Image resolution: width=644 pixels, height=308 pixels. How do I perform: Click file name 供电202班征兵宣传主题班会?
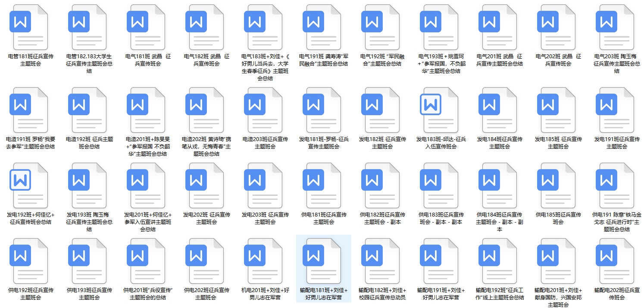point(206,294)
